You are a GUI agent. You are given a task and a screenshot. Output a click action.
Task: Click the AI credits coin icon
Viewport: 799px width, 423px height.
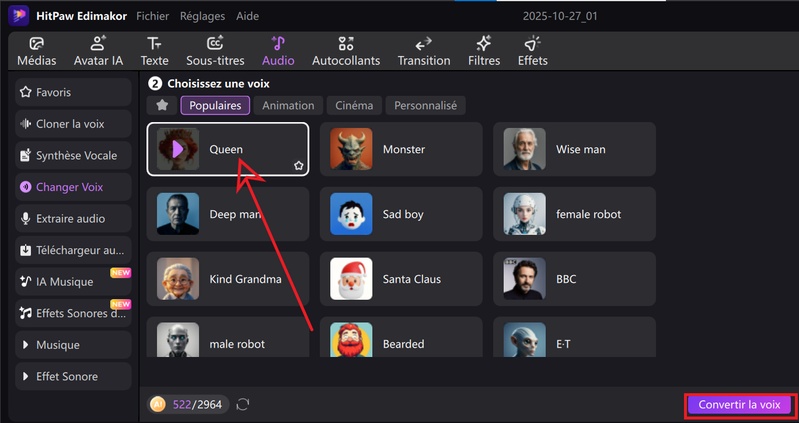tap(158, 404)
